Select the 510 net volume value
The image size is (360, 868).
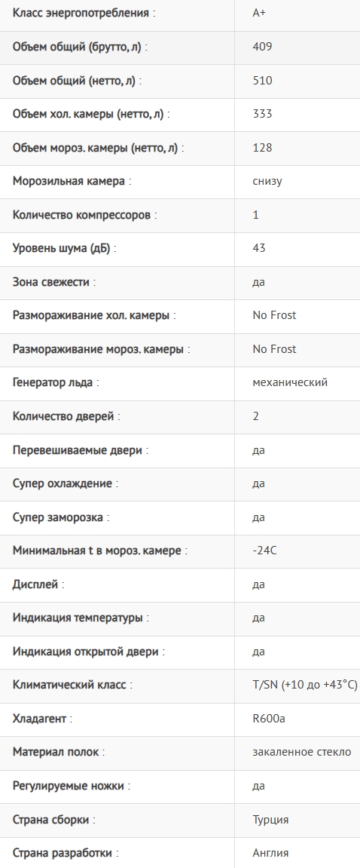point(262,80)
